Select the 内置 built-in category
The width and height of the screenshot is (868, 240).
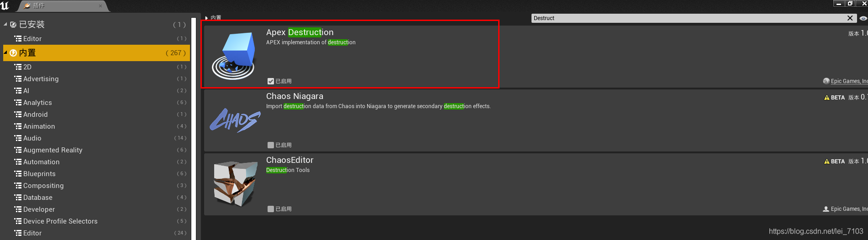[96, 53]
